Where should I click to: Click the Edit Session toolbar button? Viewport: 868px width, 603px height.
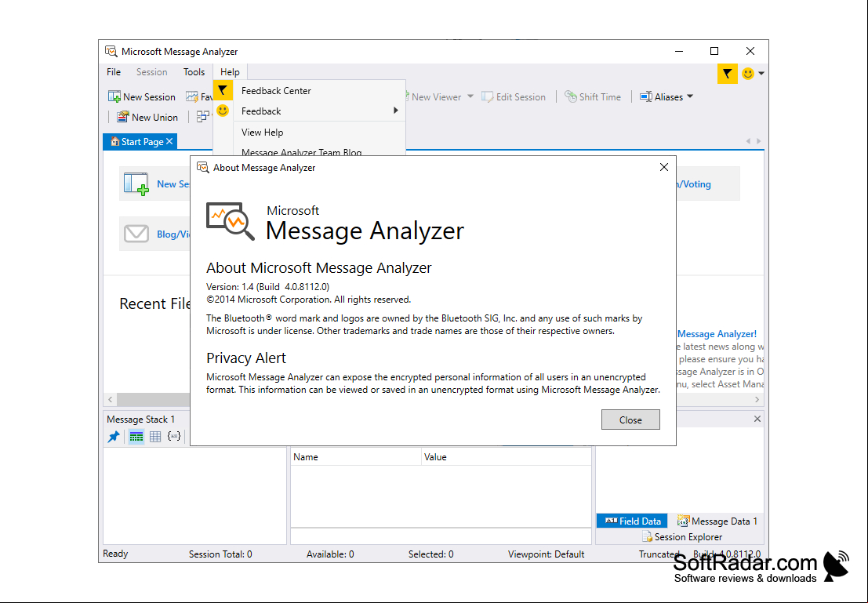click(513, 97)
